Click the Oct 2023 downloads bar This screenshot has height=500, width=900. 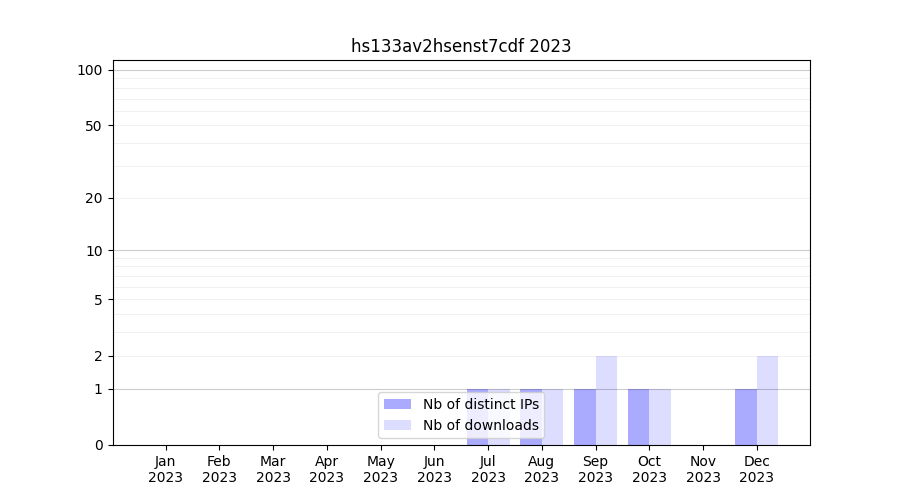660,417
